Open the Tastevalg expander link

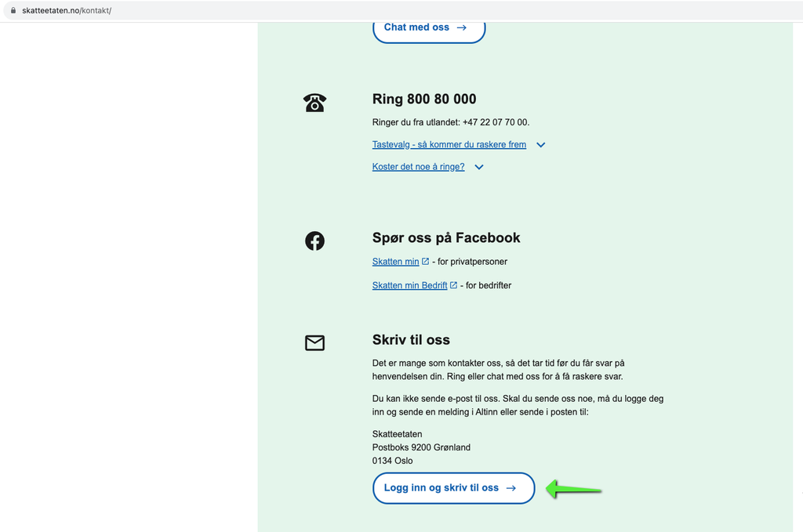coord(449,145)
